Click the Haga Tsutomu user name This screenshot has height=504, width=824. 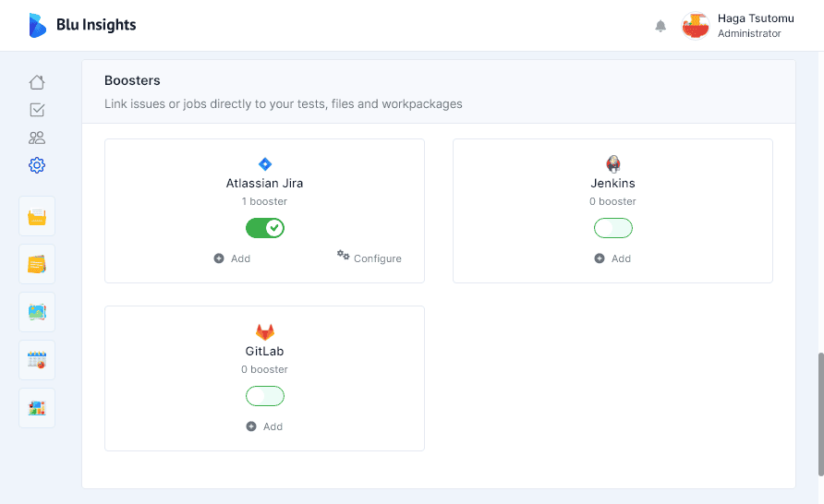(756, 18)
